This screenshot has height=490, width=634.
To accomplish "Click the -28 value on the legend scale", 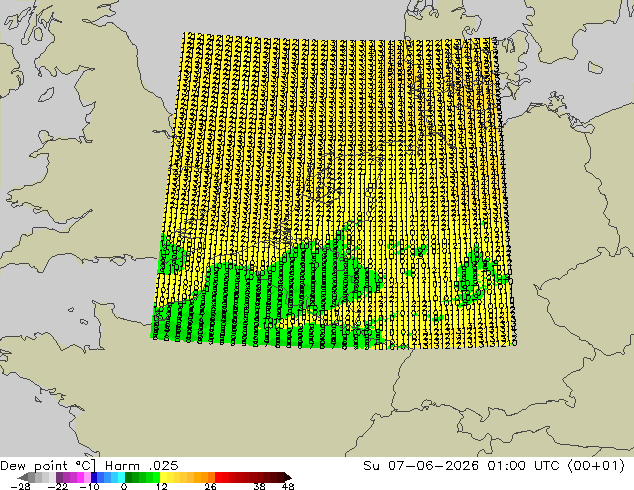I will coord(20,486).
